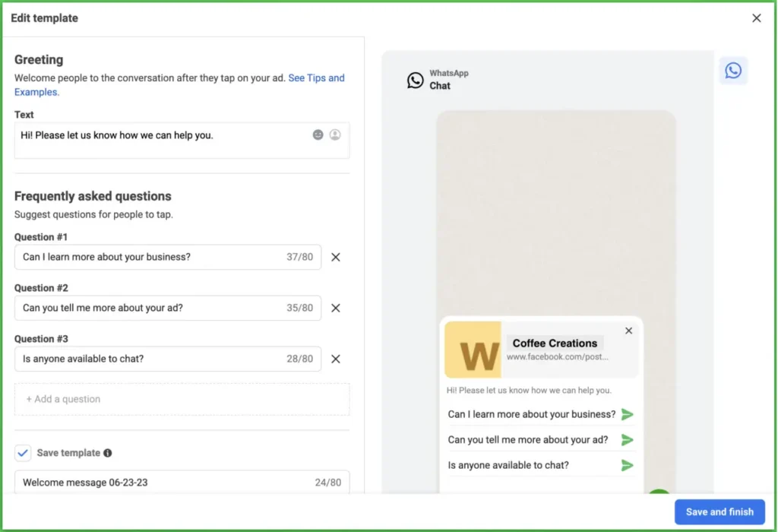
Task: Remove Question #2 with its X button
Action: [x=335, y=308]
